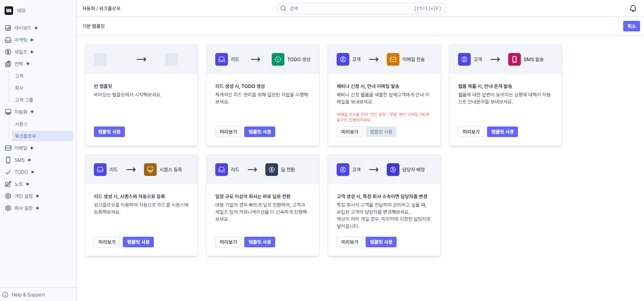Use the 딜로 전환 template
This screenshot has height=301, width=644.
pos(260,242)
